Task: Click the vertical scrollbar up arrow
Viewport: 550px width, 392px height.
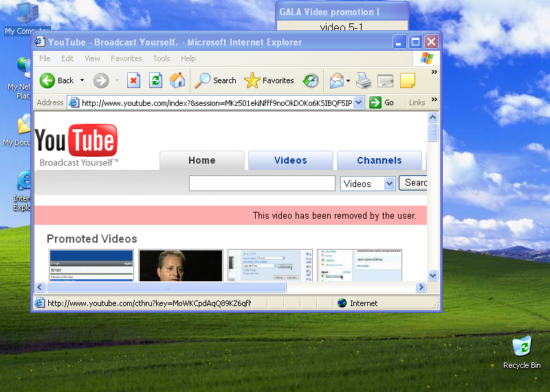Action: (433, 117)
